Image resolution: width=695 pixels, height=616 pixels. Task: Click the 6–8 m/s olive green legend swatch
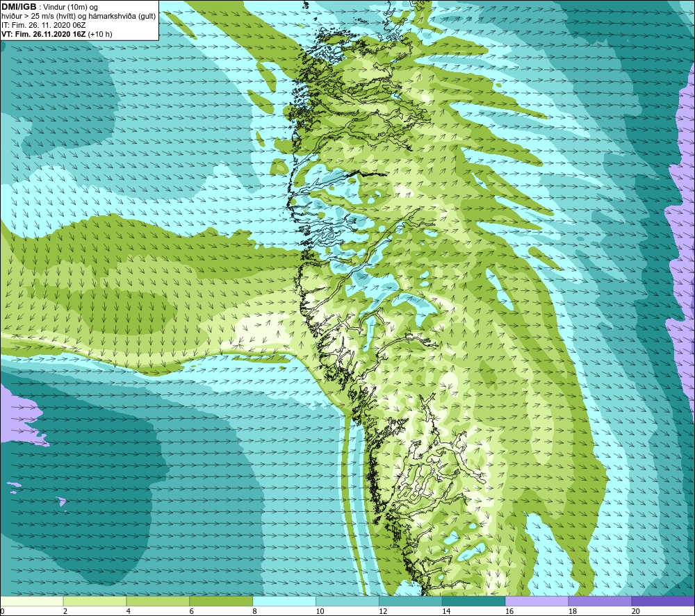pyautogui.click(x=221, y=601)
